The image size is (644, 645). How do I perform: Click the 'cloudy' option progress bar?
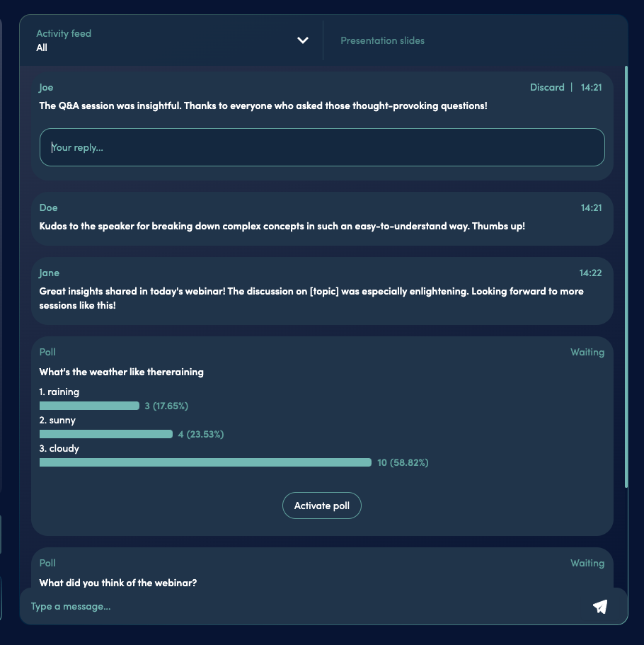[x=205, y=462]
